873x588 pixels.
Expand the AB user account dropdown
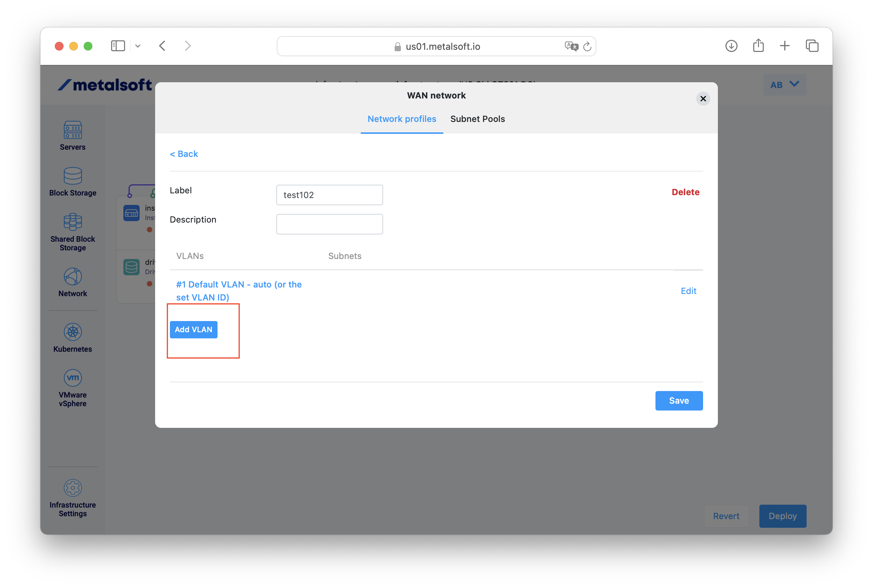(x=785, y=85)
